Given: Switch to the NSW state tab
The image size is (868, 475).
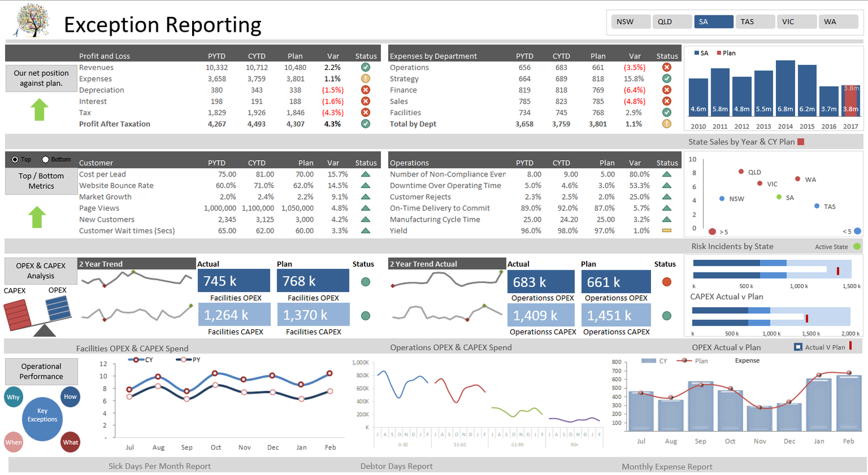Looking at the screenshot, I should 631,21.
